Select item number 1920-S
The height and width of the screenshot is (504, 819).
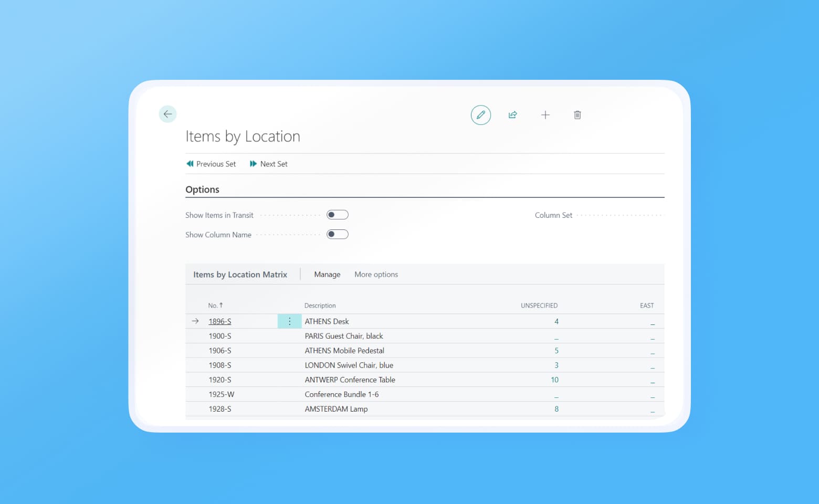click(x=220, y=380)
